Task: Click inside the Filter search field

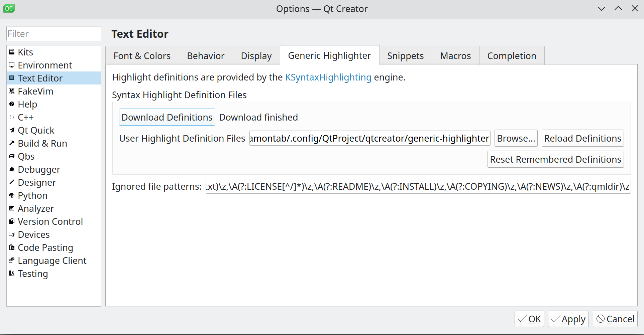Action: pyautogui.click(x=53, y=33)
